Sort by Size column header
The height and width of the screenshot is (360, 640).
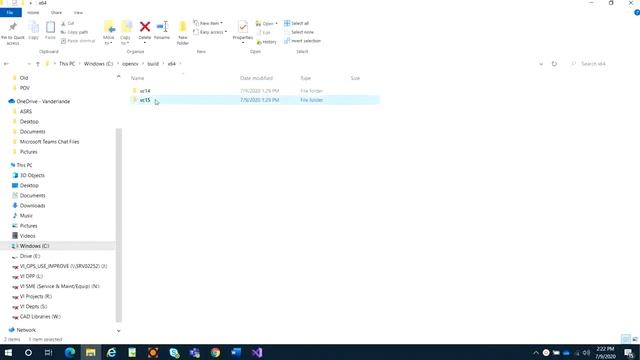355,78
